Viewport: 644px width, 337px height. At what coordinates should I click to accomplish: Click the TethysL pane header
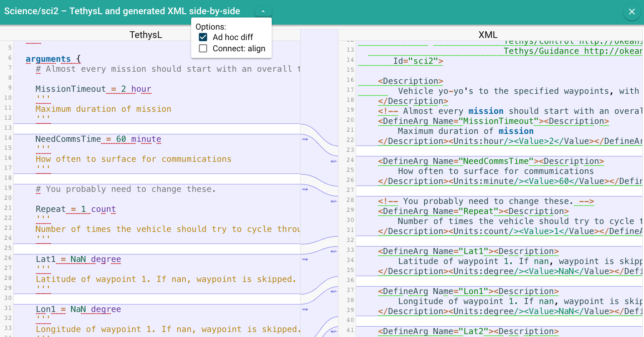pos(146,35)
